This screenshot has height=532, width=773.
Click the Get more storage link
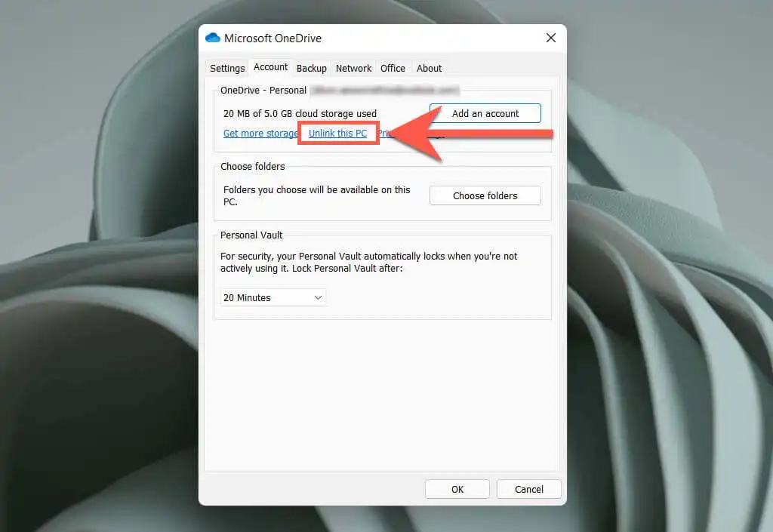point(260,133)
